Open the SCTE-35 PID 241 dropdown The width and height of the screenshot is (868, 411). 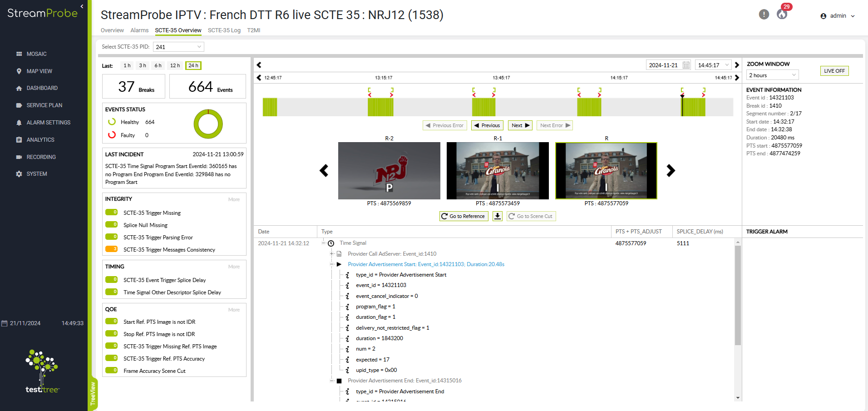coord(179,47)
